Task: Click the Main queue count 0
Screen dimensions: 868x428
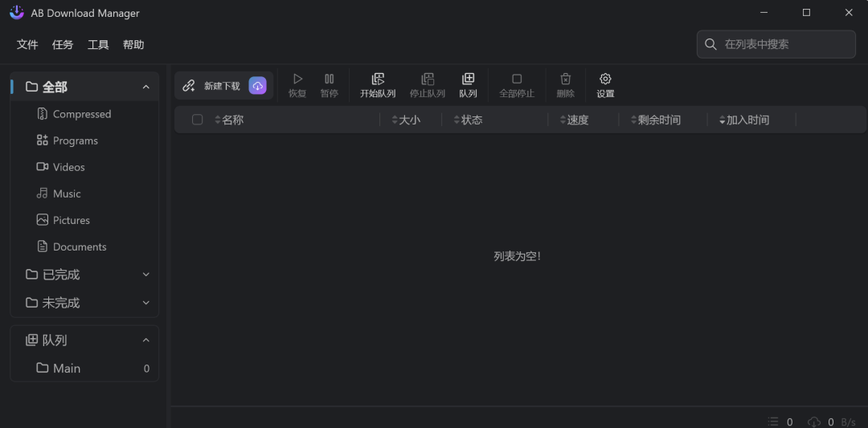Action: pos(146,369)
